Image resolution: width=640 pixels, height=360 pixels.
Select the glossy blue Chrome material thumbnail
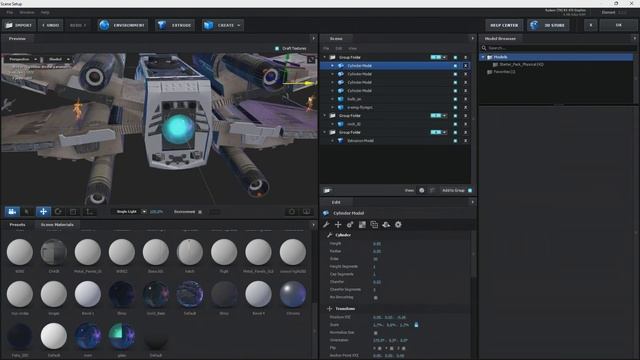(293, 294)
